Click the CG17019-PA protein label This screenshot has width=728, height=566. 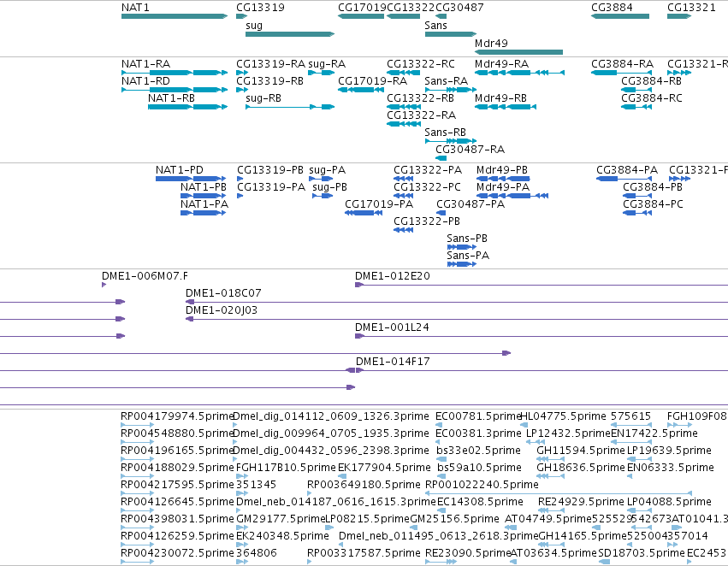click(x=379, y=204)
